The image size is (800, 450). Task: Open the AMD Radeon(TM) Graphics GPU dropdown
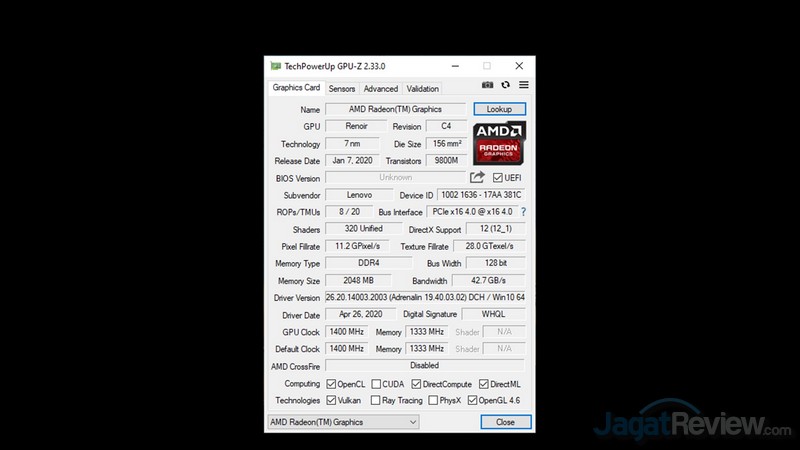(x=343, y=422)
